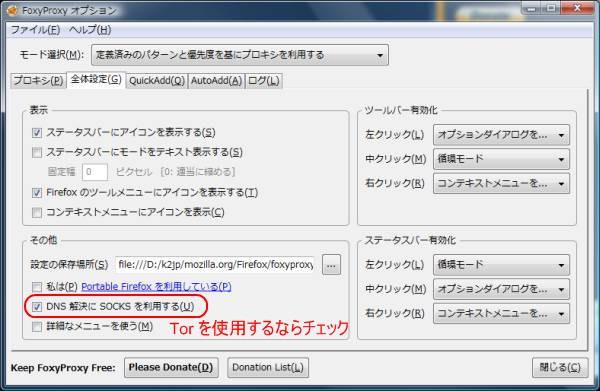Enable 詳細なメニューを使う checkbox
This screenshot has height=391, width=600.
37,326
